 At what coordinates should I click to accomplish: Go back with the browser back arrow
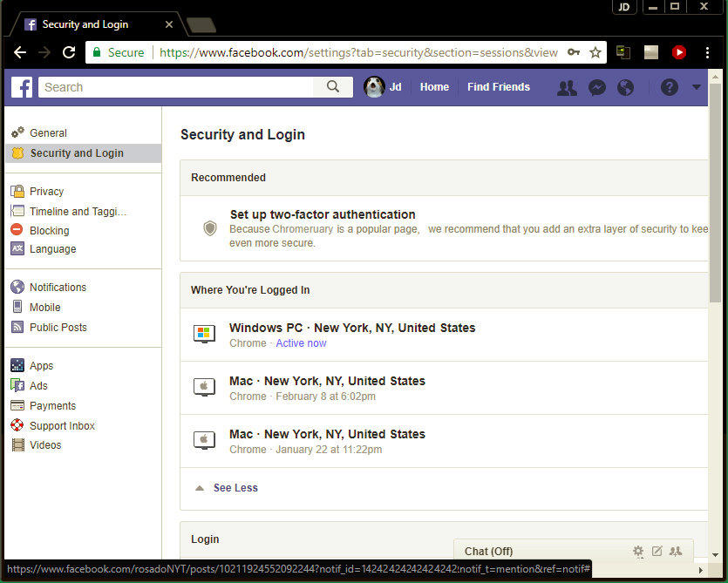[x=20, y=52]
